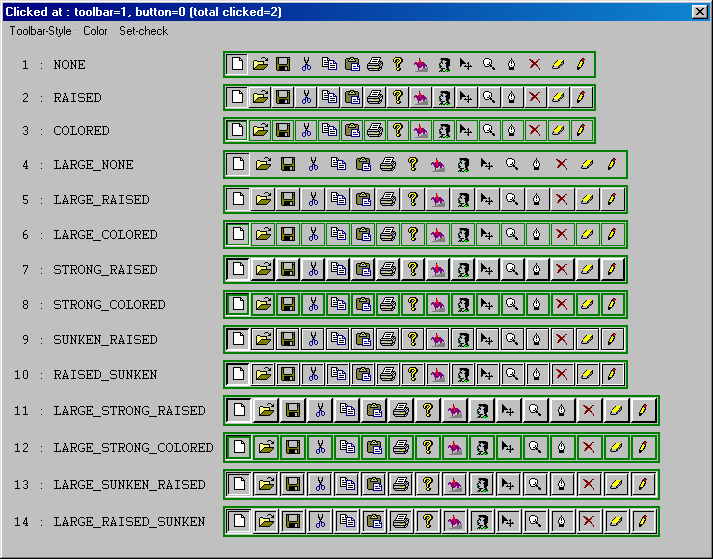The image size is (713, 559).
Task: Click arrow pointer icon in LARGE_NONE toolbar
Action: 487,164
